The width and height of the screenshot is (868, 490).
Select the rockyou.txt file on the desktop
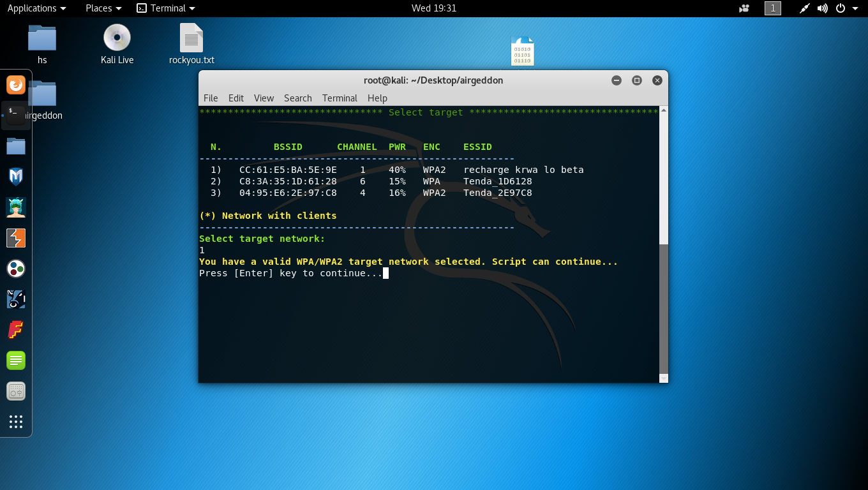[191, 45]
